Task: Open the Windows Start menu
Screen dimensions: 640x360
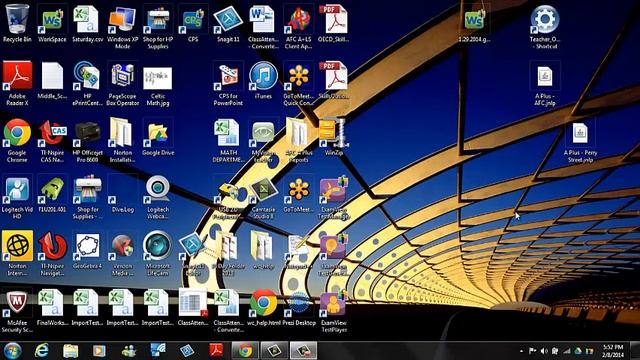Action: (12, 351)
